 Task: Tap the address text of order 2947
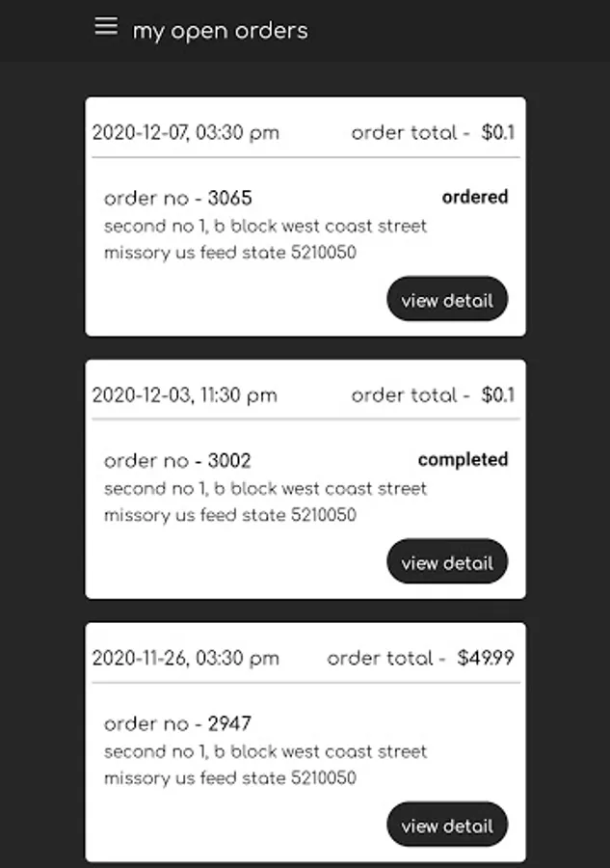(265, 765)
